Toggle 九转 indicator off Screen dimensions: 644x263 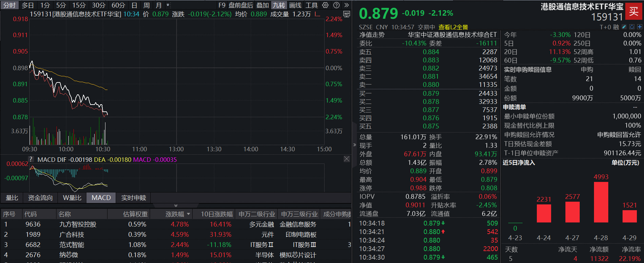point(279,5)
